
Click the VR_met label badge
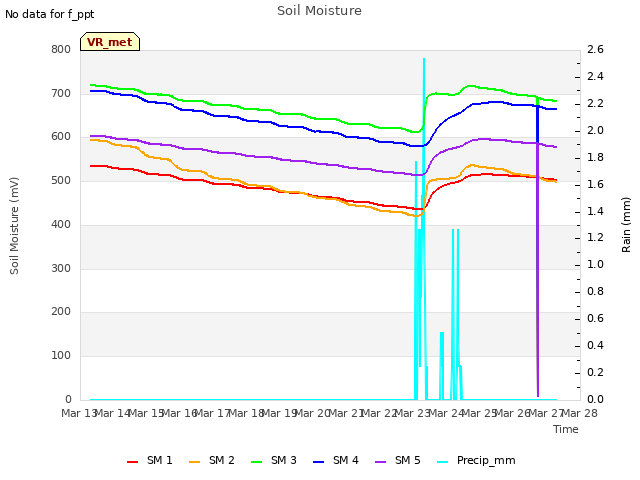pos(110,42)
